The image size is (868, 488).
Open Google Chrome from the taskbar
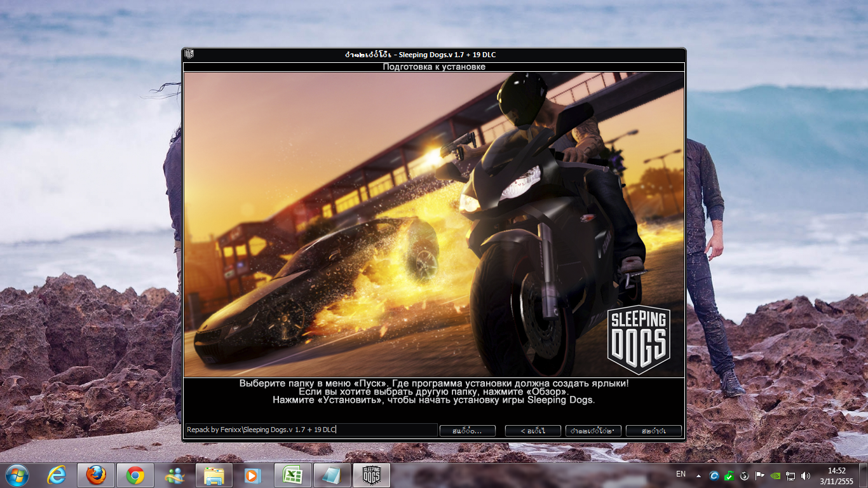[x=135, y=475]
